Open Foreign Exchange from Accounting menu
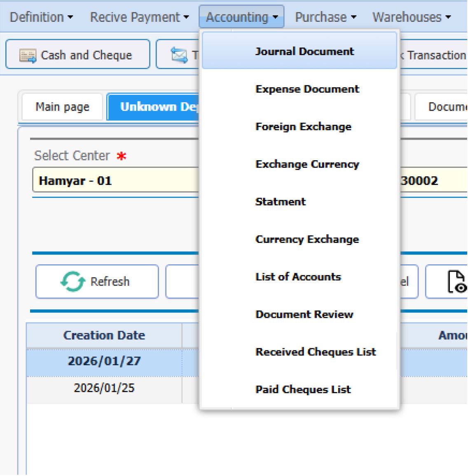Image resolution: width=468 pixels, height=476 pixels. tap(303, 126)
